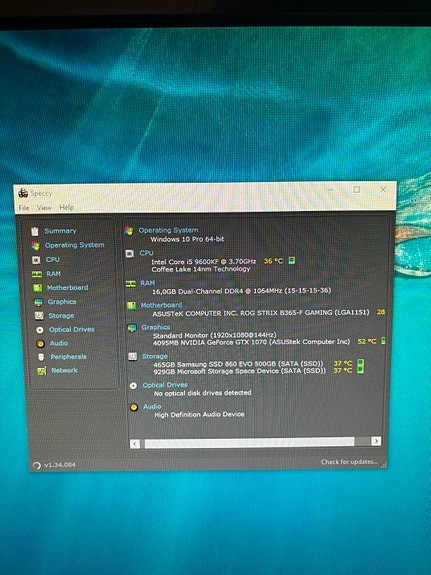Select Optical Drives label in the sidebar
The width and height of the screenshot is (431, 575).
click(72, 329)
